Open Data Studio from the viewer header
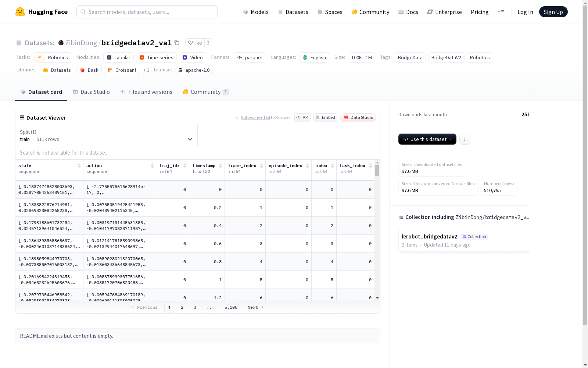 [x=358, y=117]
